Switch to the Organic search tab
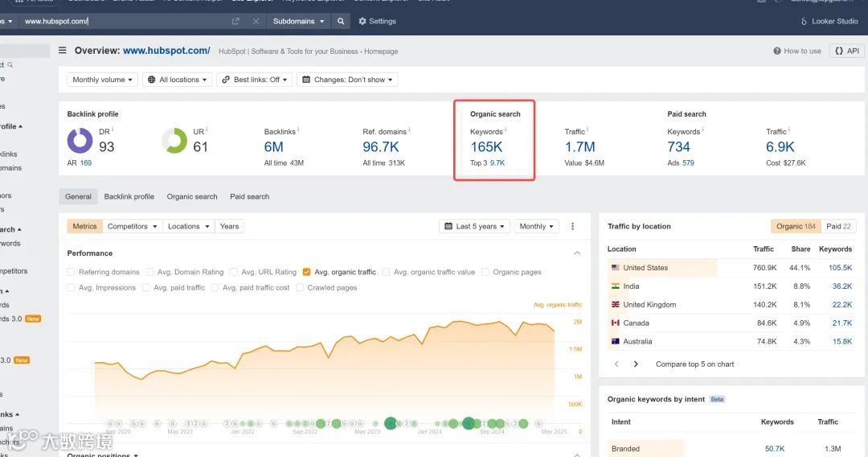The height and width of the screenshot is (457, 868). [192, 196]
